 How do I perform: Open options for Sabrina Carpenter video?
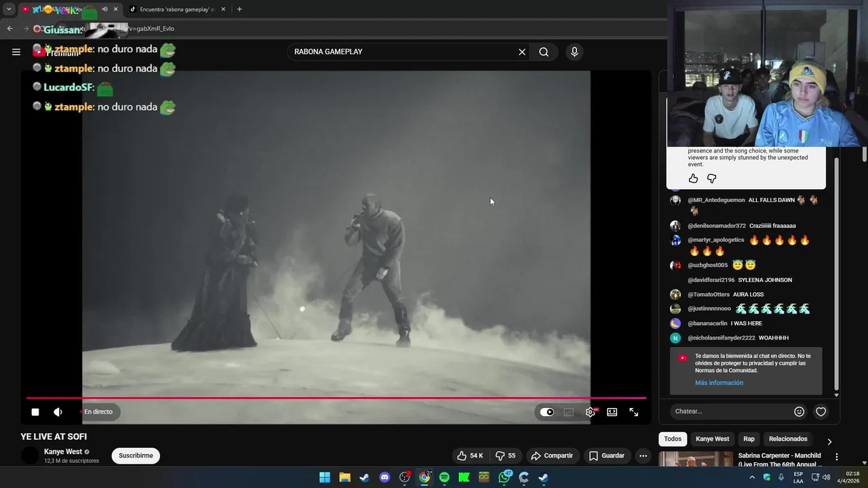pyautogui.click(x=837, y=457)
